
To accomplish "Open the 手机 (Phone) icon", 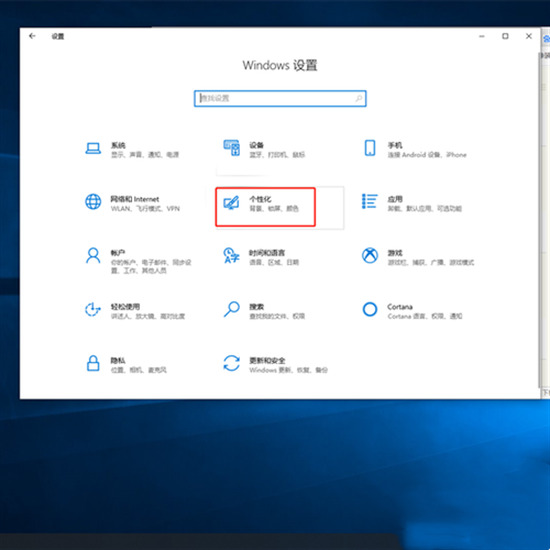I will [370, 148].
